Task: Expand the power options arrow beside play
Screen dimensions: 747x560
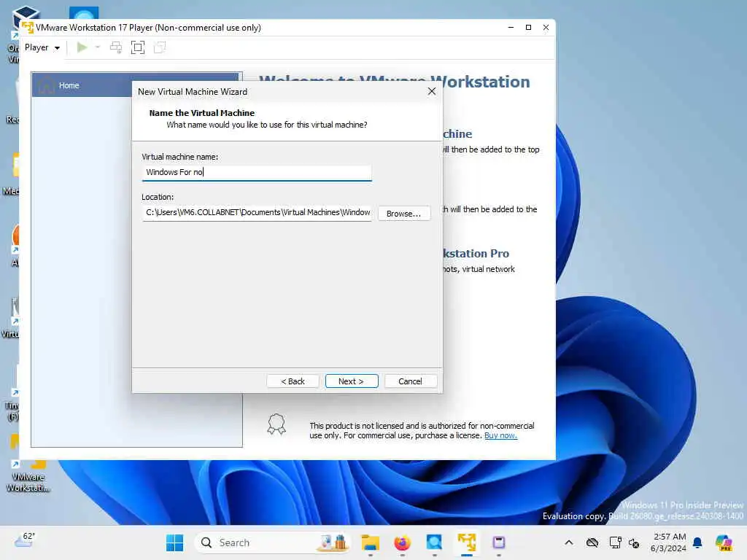Action: pos(98,47)
